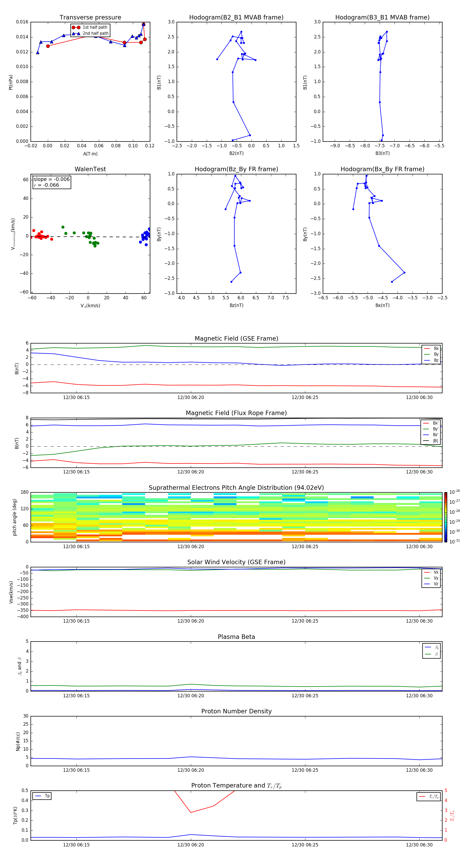Click the "Magnetic Field (Flux Rope Frame)" title
This screenshot has height=868, width=473.
(x=236, y=413)
